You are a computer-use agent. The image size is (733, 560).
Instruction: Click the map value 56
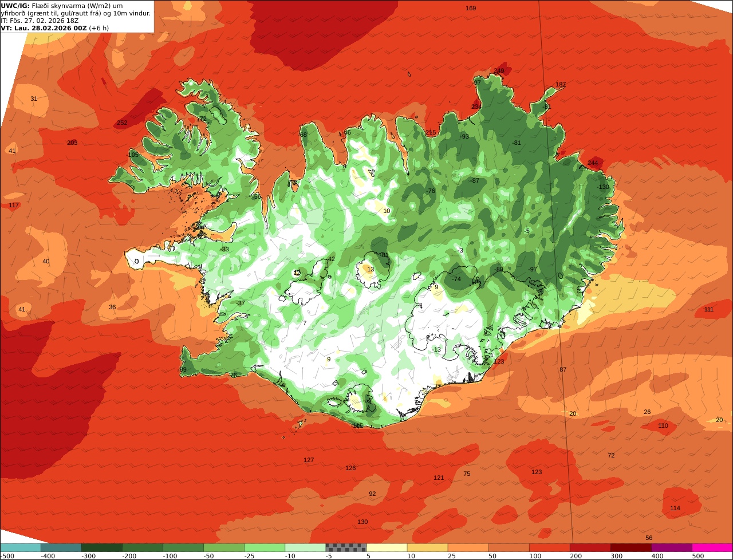click(x=649, y=538)
